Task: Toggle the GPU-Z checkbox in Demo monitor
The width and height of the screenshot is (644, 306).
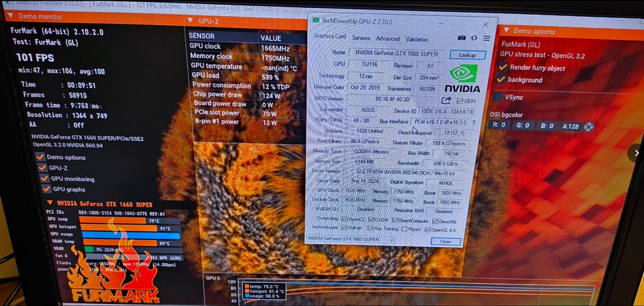Action: pos(42,168)
